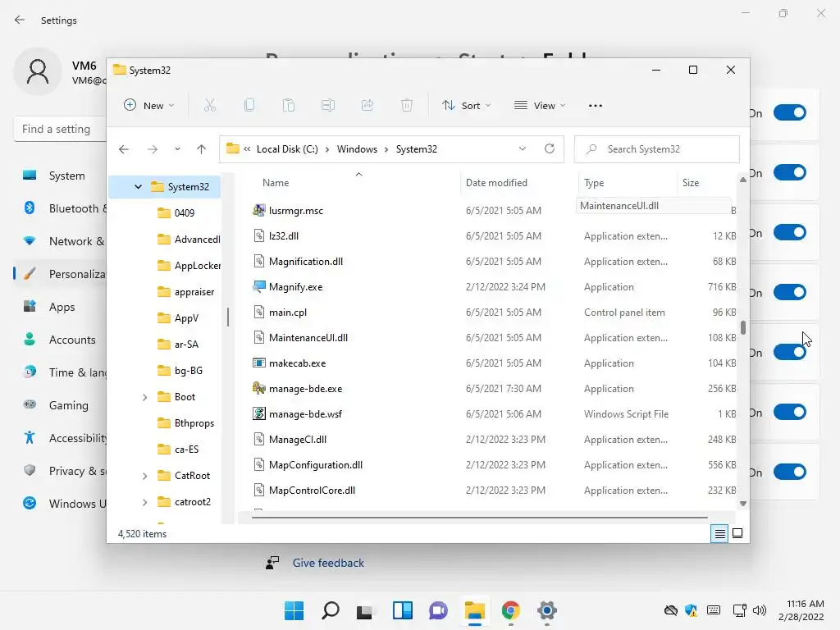This screenshot has height=630, width=840.
Task: Turn off the first Settings folder toggle
Action: click(790, 113)
